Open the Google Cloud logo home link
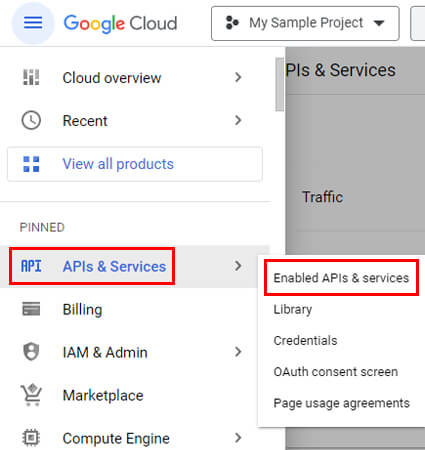Viewport: 425px width, 450px height. click(120, 23)
